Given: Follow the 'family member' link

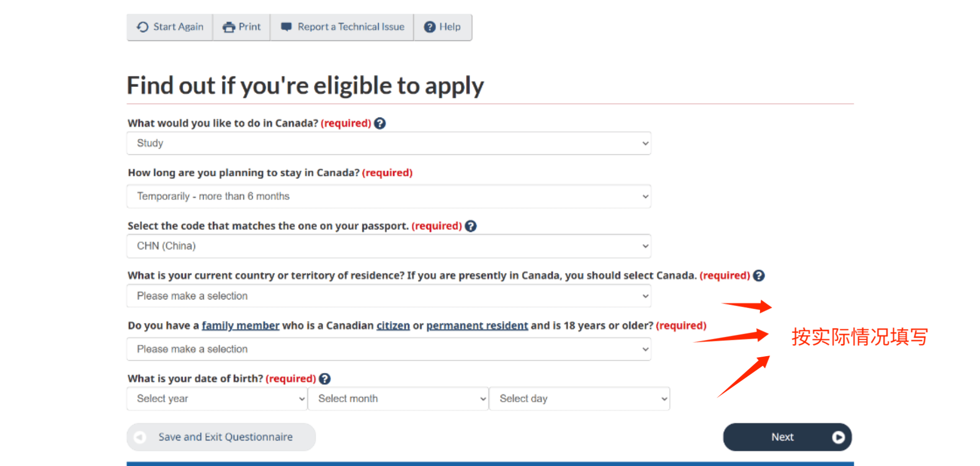Looking at the screenshot, I should (240, 325).
